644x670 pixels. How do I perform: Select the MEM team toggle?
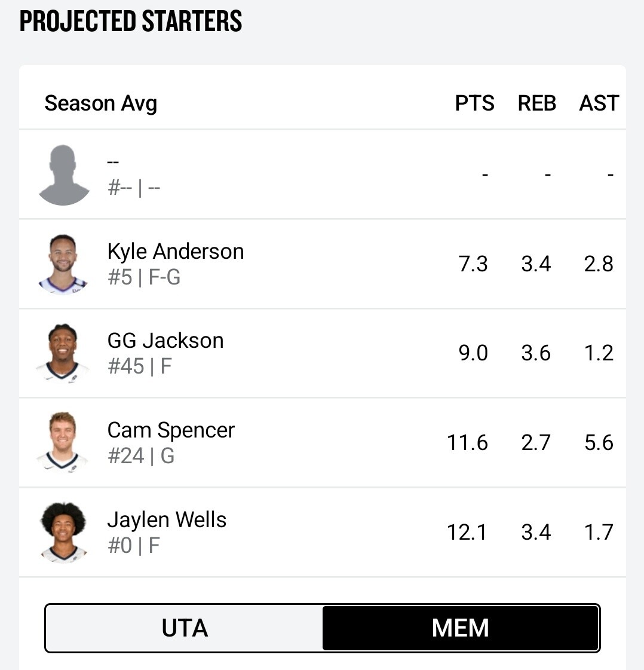(460, 628)
